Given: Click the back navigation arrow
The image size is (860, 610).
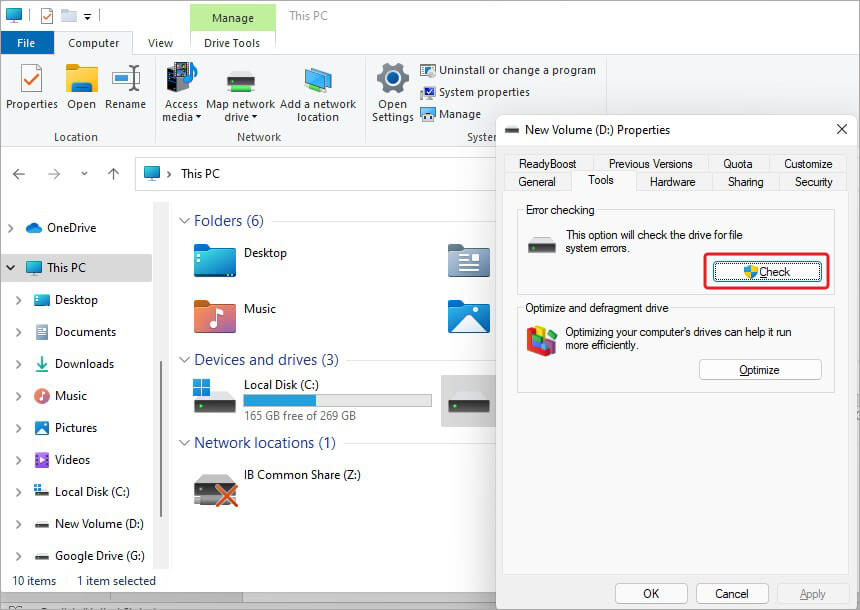Looking at the screenshot, I should (18, 173).
